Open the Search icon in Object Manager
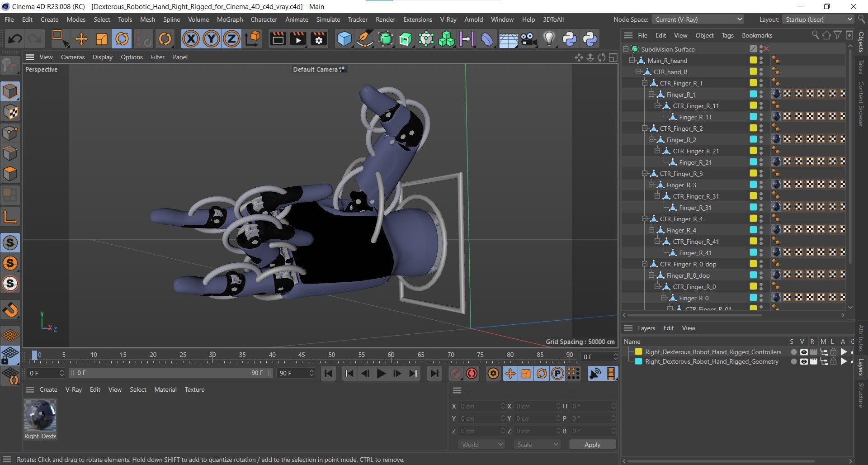This screenshot has height=465, width=868. (x=815, y=35)
